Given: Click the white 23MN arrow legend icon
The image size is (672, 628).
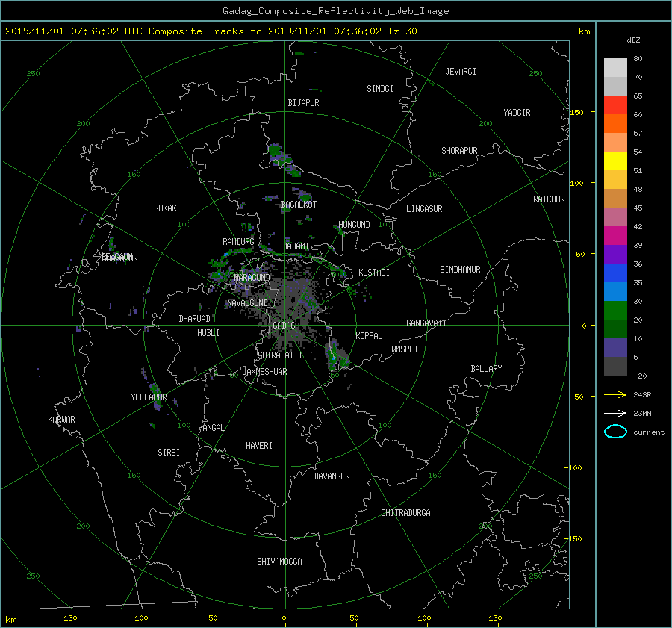Looking at the screenshot, I should click(615, 413).
